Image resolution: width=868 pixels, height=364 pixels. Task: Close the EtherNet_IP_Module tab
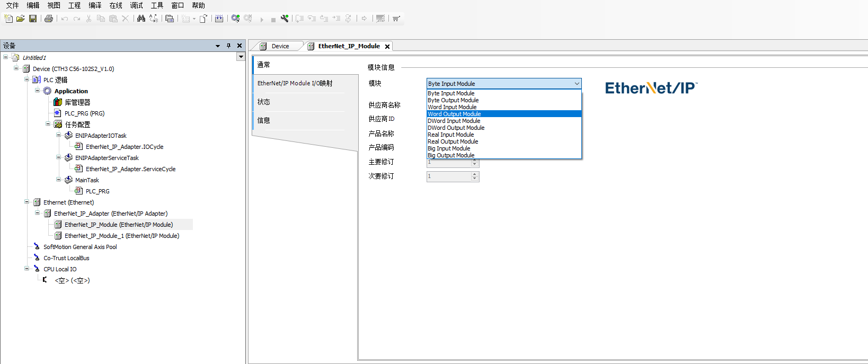[387, 47]
